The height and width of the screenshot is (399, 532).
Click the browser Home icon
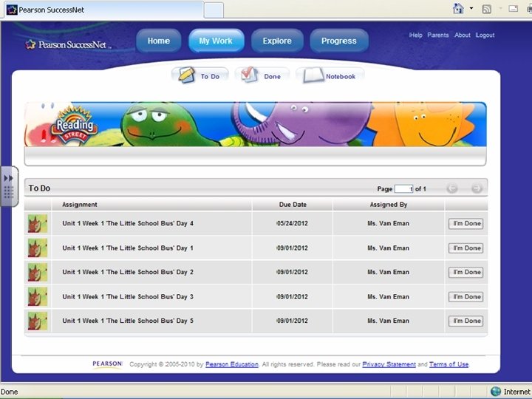458,8
